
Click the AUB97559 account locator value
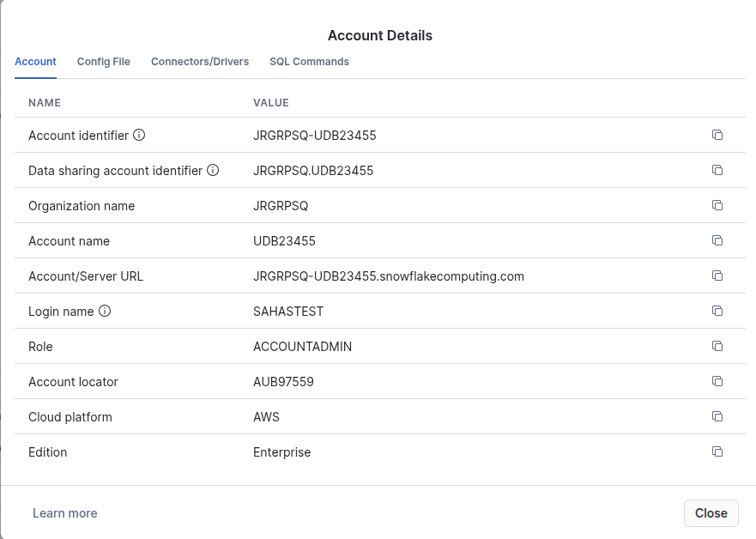(283, 382)
